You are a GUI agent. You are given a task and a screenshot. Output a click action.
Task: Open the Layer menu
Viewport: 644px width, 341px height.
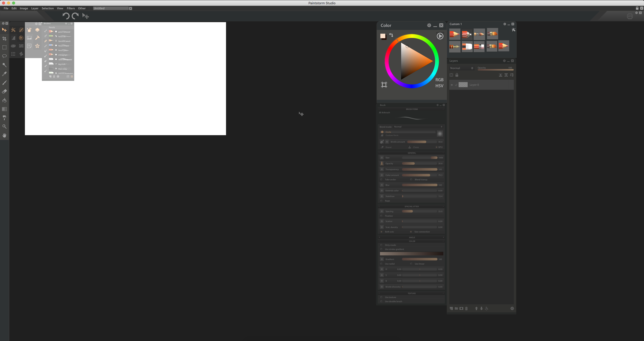pyautogui.click(x=35, y=8)
